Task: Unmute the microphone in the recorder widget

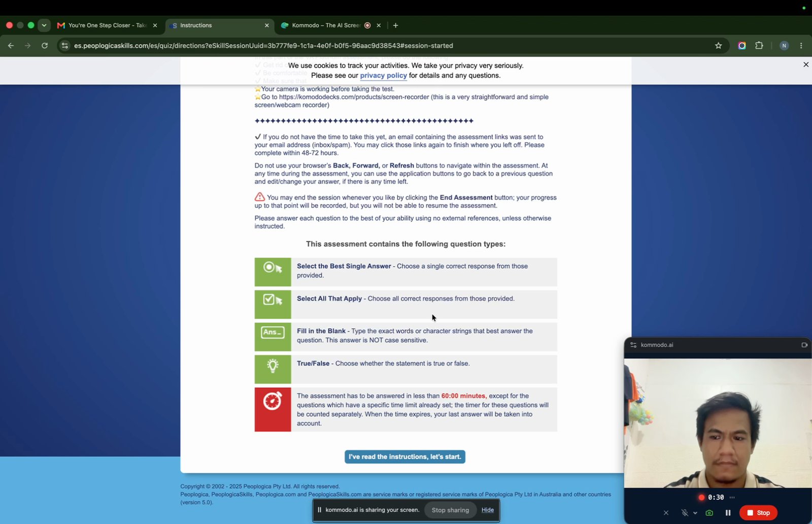Action: tap(684, 513)
